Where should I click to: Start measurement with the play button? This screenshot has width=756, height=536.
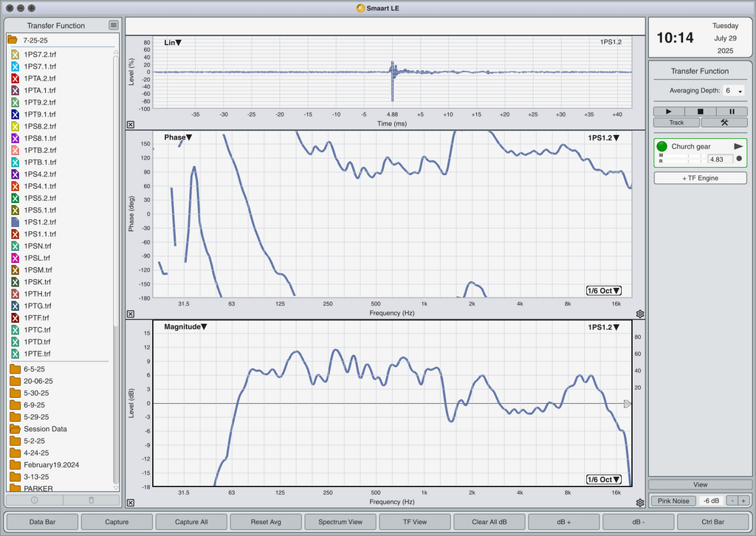[669, 111]
